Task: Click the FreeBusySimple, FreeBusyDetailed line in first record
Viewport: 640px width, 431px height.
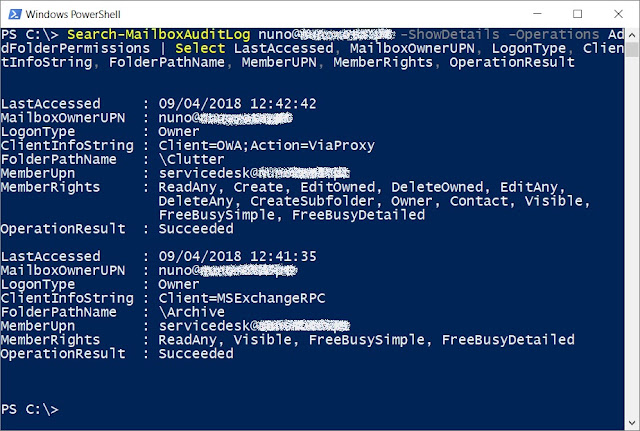Action: (292, 215)
